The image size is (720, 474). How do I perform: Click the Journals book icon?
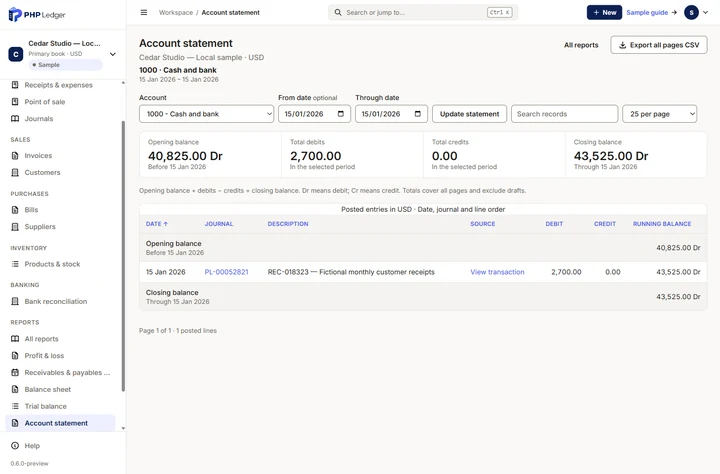tap(15, 118)
